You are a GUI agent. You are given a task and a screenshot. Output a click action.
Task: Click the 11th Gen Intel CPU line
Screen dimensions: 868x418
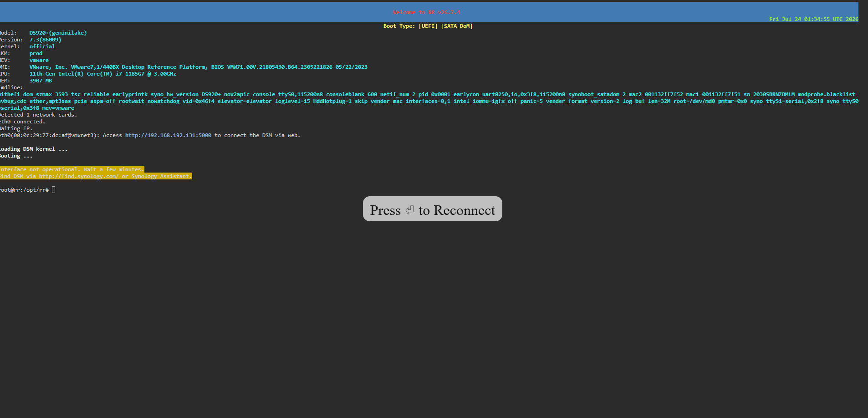pos(102,74)
